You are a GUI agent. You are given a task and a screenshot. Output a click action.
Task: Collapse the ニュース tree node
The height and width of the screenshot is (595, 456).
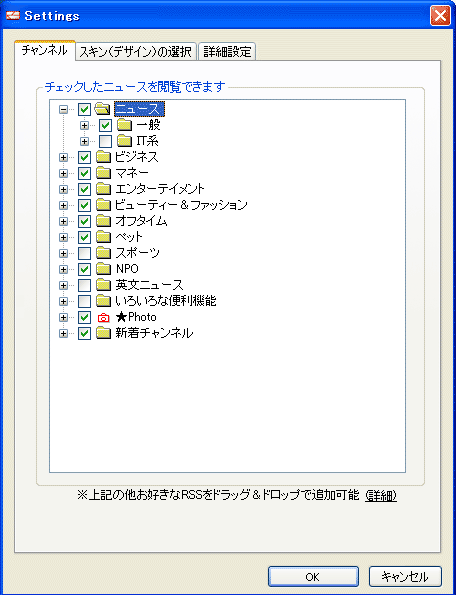64,110
